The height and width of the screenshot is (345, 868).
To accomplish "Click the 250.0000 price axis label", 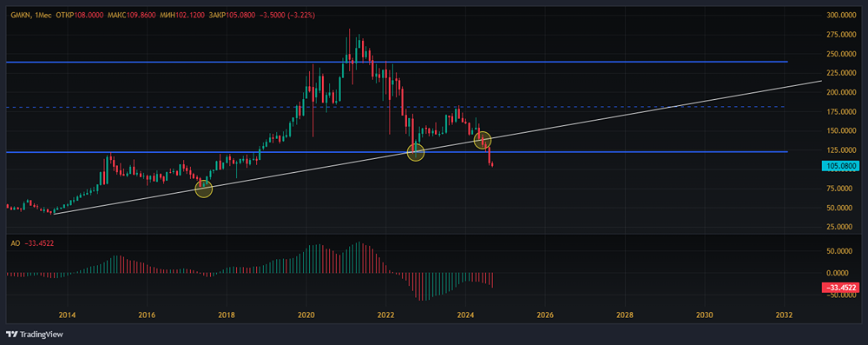I will pos(842,54).
